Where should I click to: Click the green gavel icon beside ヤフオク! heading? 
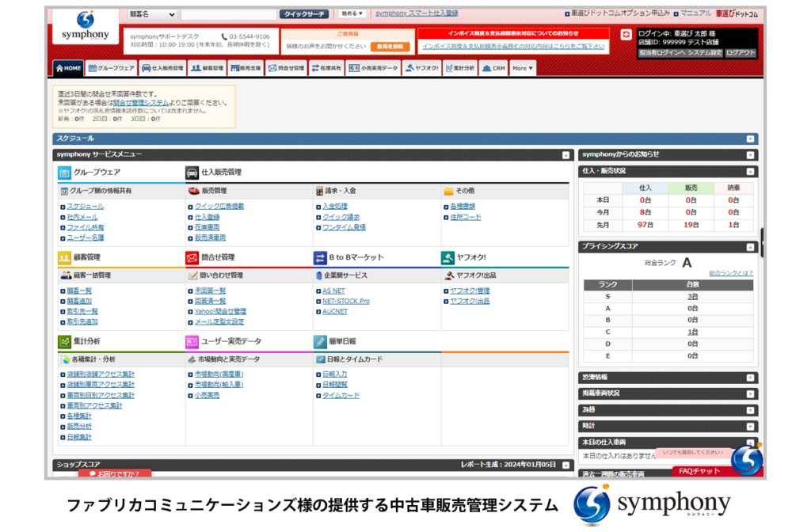pyautogui.click(x=447, y=257)
